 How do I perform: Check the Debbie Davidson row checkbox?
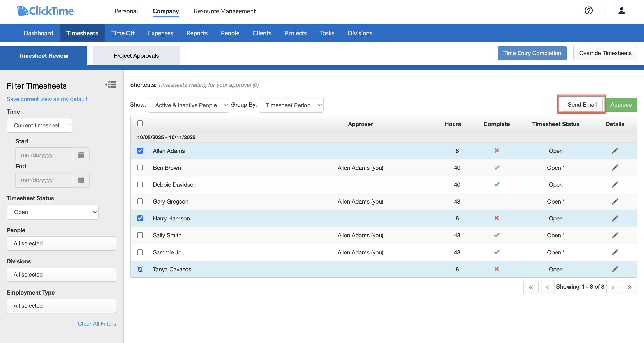pos(140,185)
